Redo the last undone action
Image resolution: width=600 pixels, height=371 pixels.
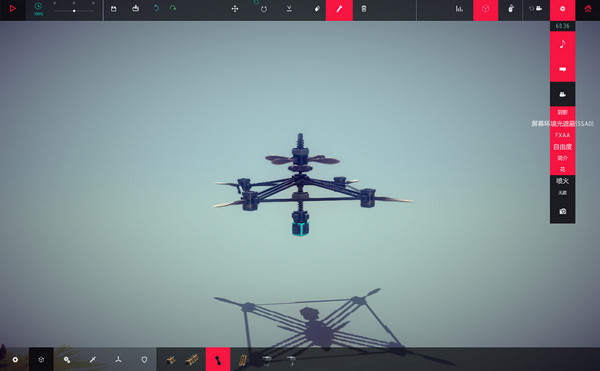pyautogui.click(x=173, y=8)
